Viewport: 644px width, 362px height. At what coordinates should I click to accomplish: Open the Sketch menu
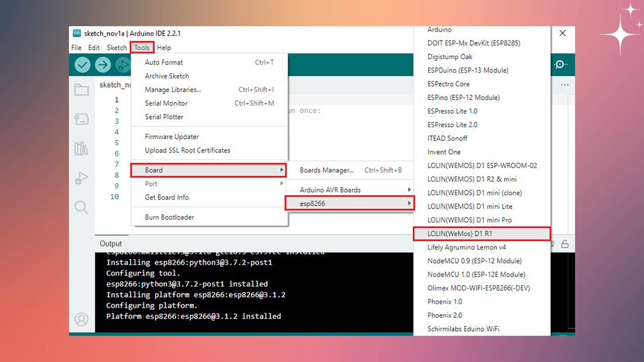point(117,47)
